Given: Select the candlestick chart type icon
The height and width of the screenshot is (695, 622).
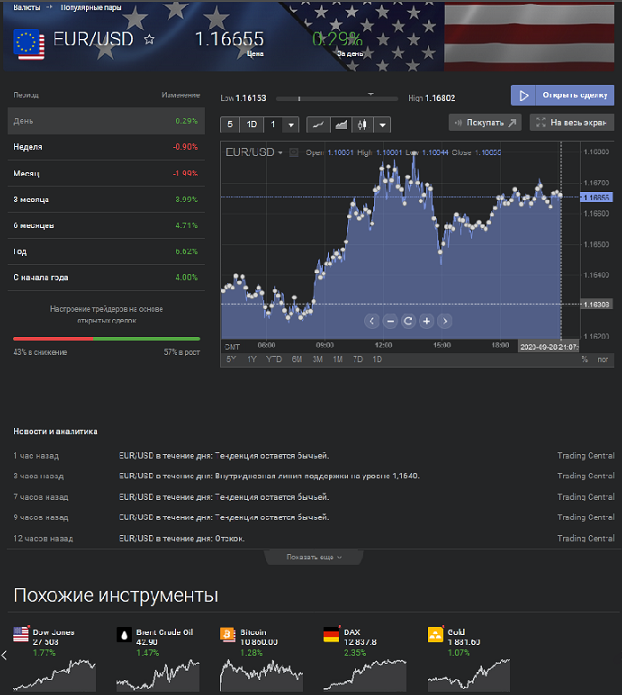Looking at the screenshot, I should (x=362, y=125).
